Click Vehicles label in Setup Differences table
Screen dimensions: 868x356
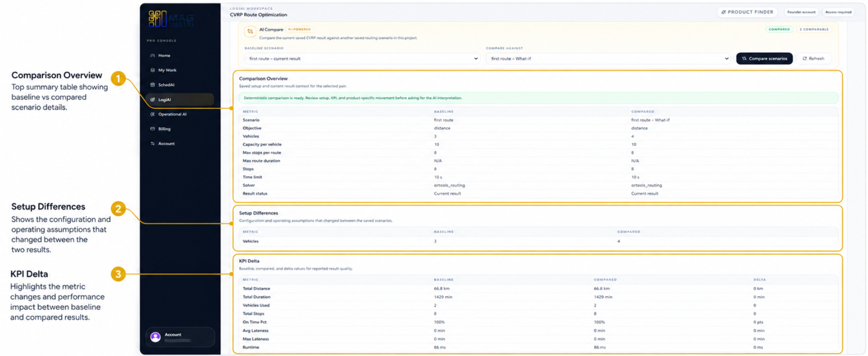[x=250, y=241]
